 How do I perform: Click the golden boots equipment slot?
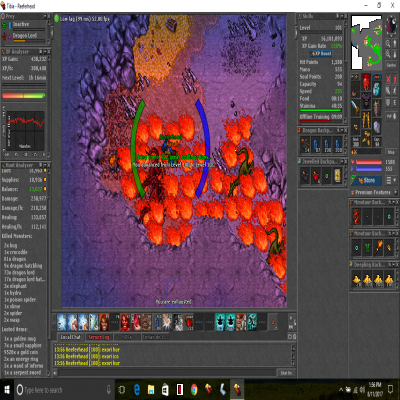[366, 138]
